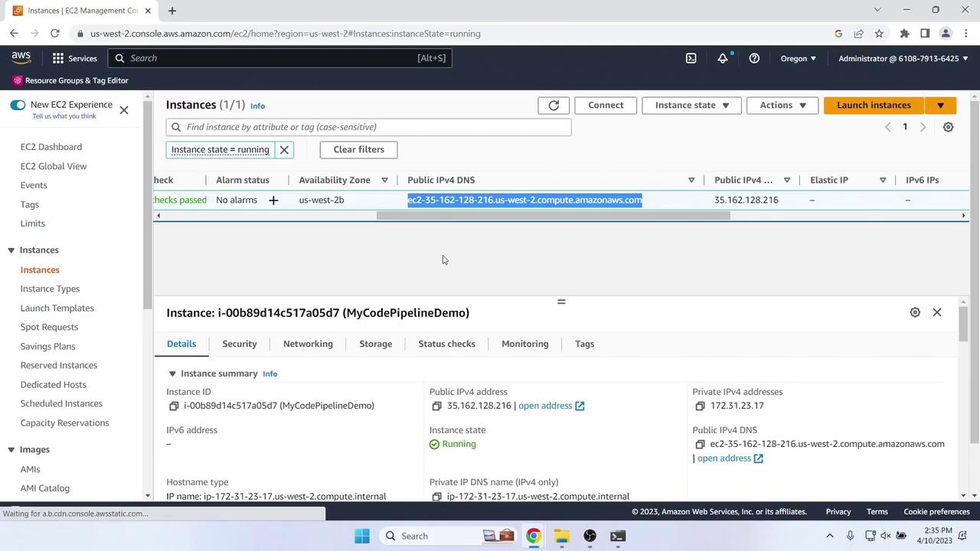Click the Launch instances button
980x551 pixels.
click(x=874, y=105)
